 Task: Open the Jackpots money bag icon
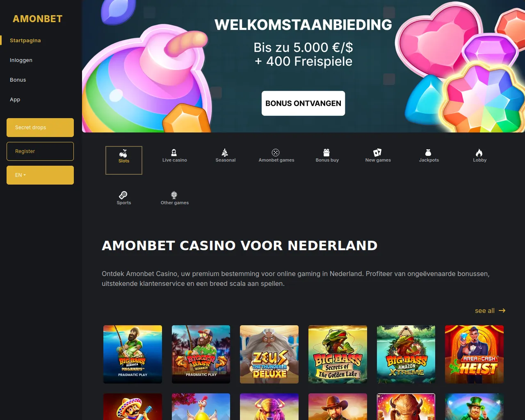point(429,156)
